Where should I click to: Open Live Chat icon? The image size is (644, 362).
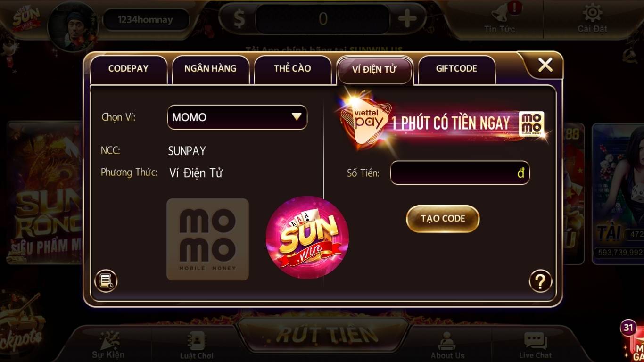(x=536, y=341)
